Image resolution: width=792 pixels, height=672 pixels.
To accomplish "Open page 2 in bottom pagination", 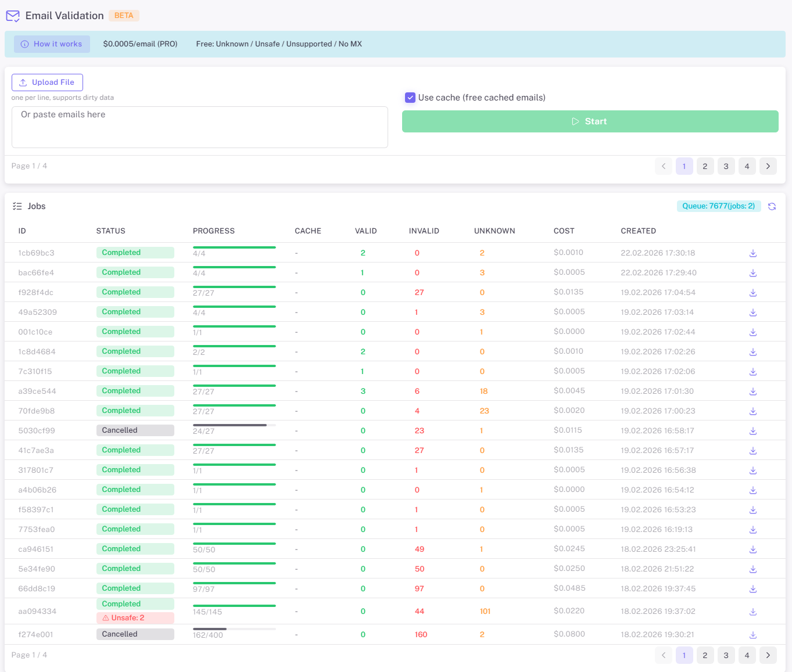I will pyautogui.click(x=705, y=655).
